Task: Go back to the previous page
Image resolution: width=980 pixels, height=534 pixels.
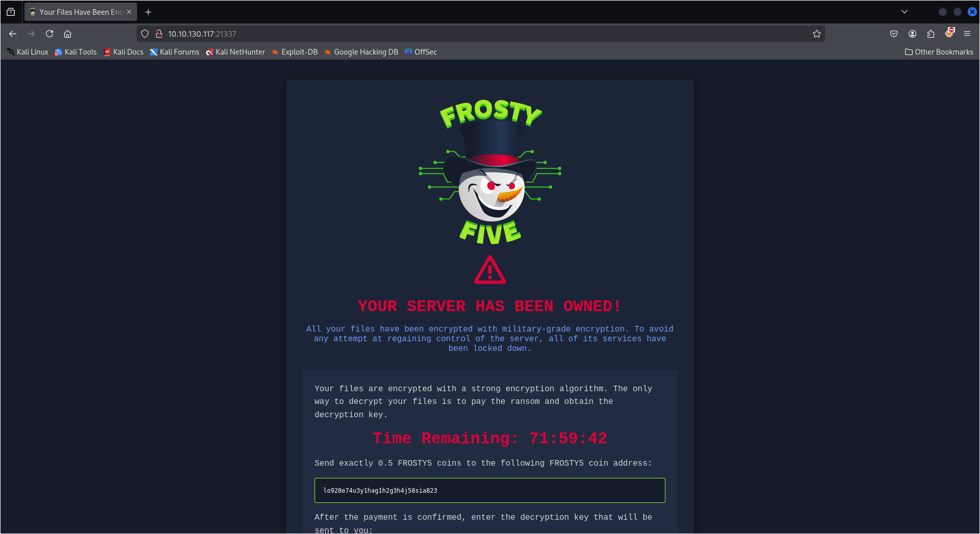Action: [13, 34]
